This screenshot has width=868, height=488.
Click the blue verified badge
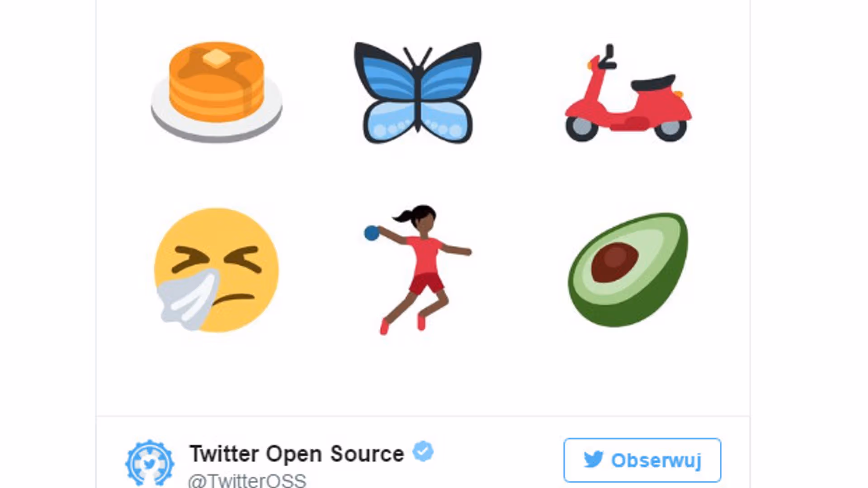(423, 451)
